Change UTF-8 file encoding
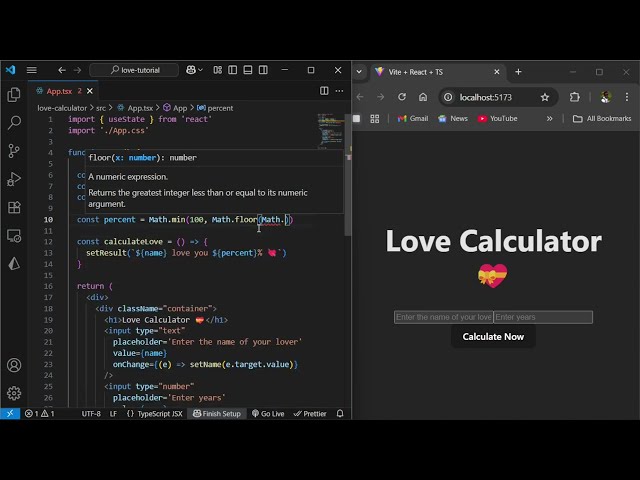The image size is (640, 480). click(91, 413)
